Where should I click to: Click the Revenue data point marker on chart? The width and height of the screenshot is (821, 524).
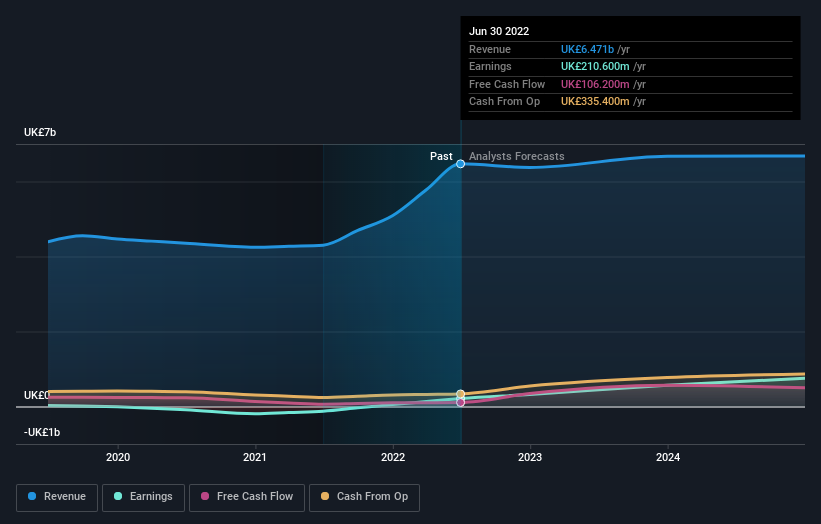pyautogui.click(x=460, y=164)
